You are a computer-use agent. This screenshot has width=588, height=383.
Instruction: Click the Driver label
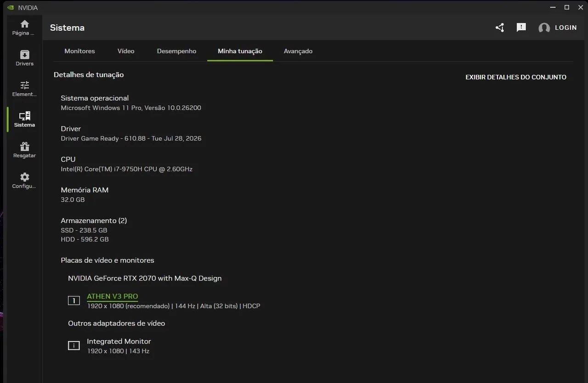[71, 129]
